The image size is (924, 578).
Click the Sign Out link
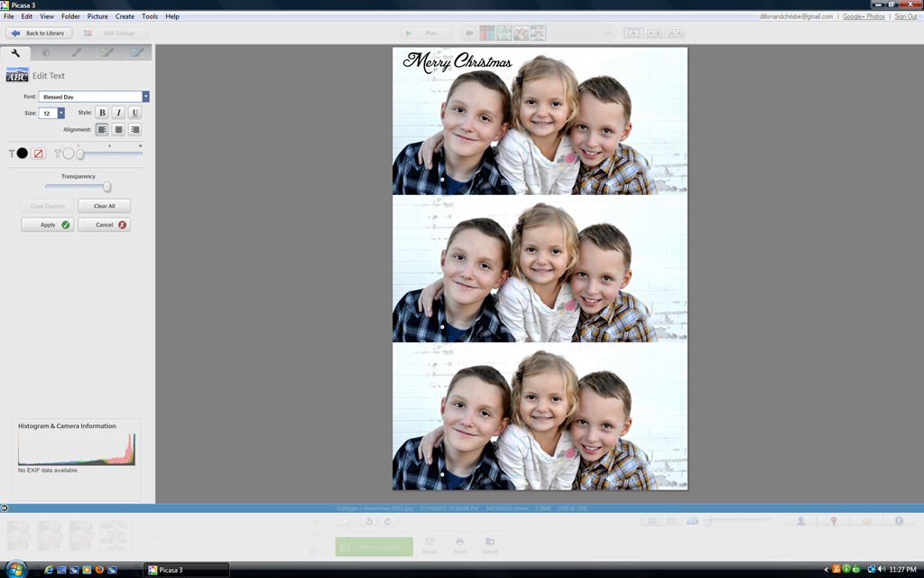point(906,16)
